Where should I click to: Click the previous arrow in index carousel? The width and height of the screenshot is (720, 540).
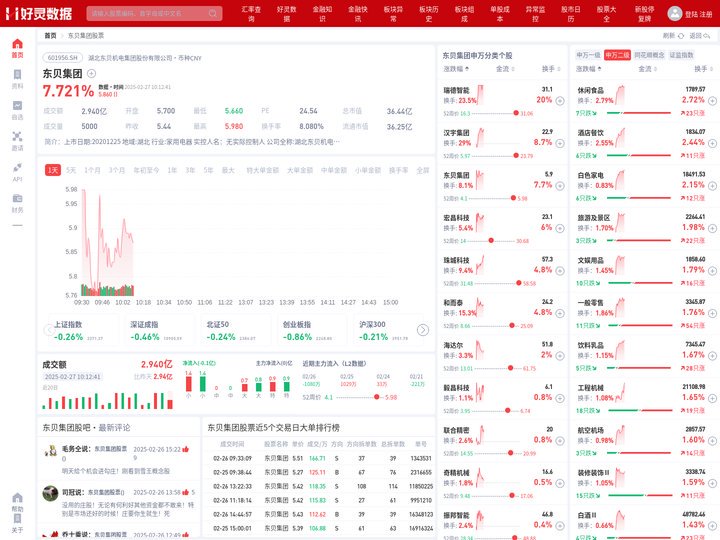pos(49,330)
